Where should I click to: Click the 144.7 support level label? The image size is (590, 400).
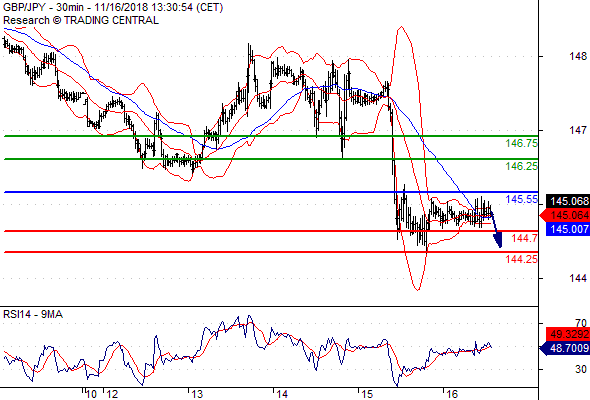pyautogui.click(x=525, y=238)
